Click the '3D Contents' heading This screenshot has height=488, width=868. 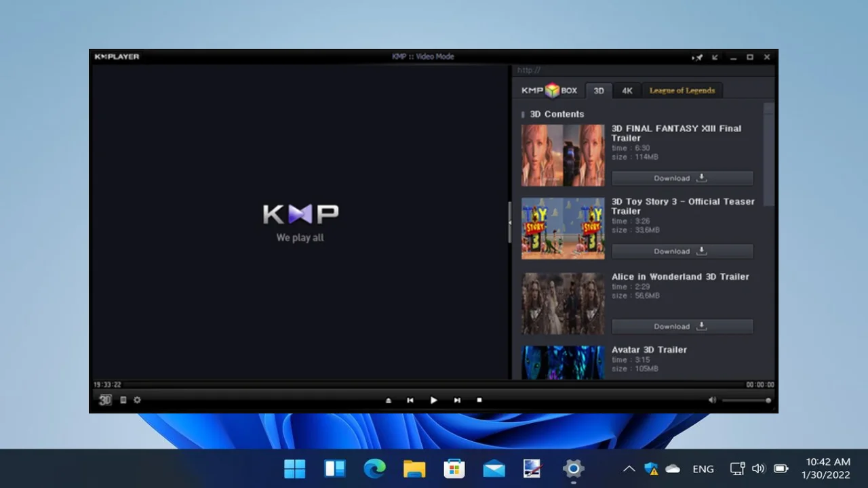[557, 114]
